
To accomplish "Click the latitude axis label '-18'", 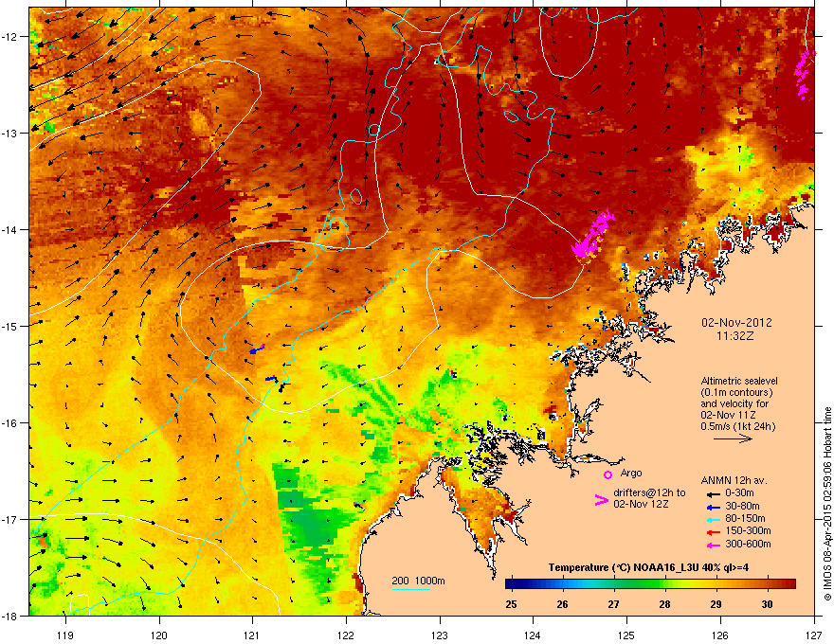I will coord(9,616).
